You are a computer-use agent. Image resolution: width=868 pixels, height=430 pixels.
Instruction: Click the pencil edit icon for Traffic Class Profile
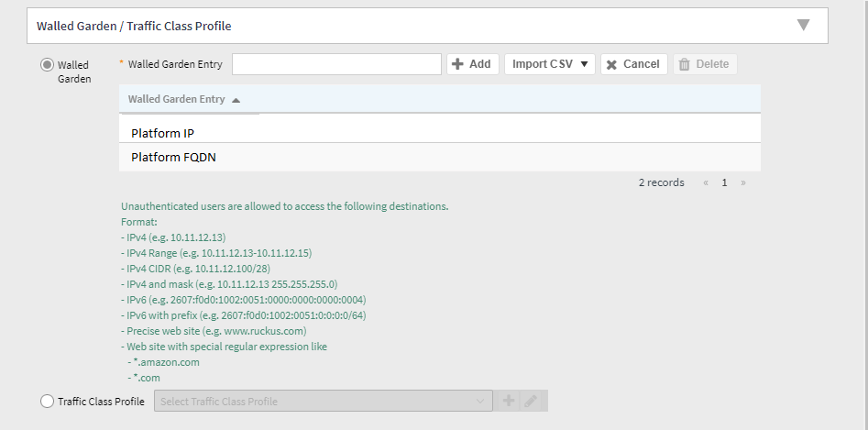(532, 401)
